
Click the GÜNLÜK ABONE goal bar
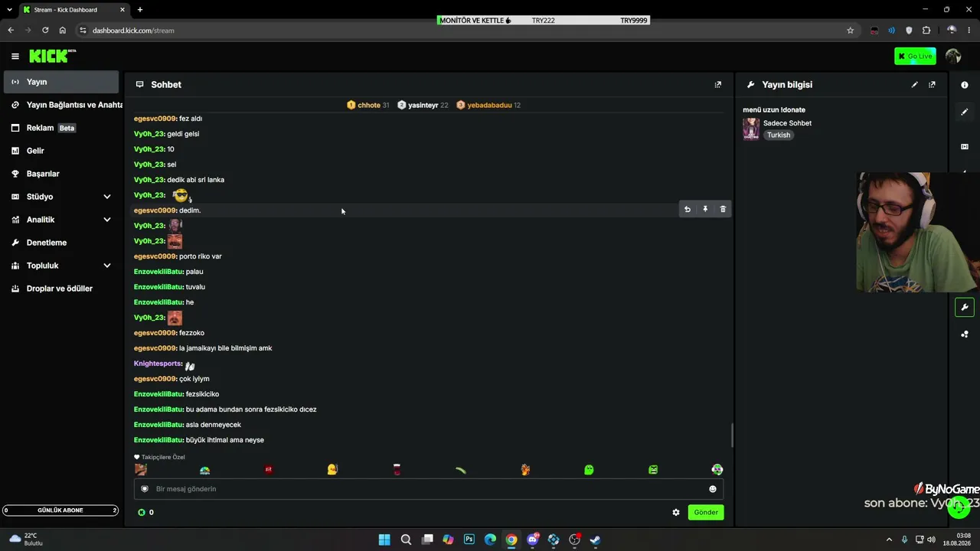(x=60, y=510)
